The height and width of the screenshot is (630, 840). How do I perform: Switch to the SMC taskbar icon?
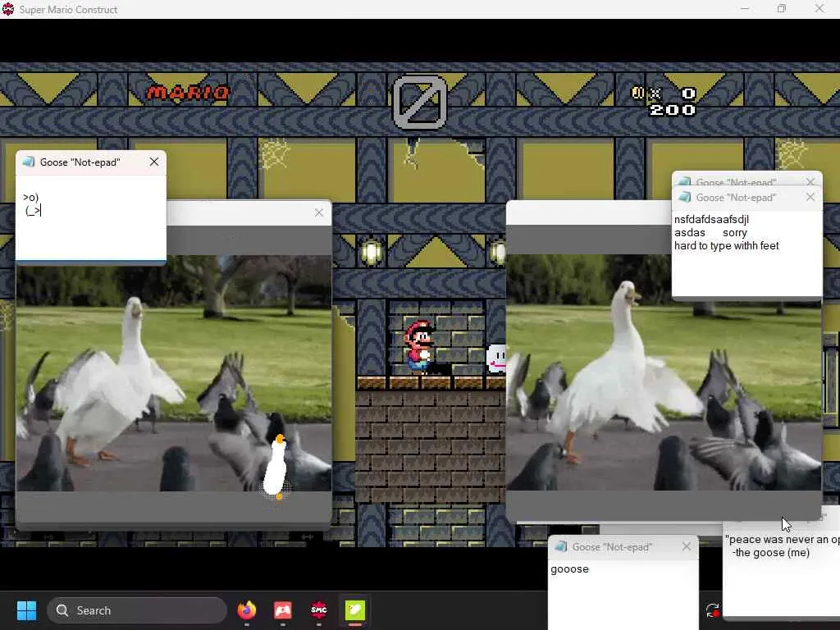point(319,610)
